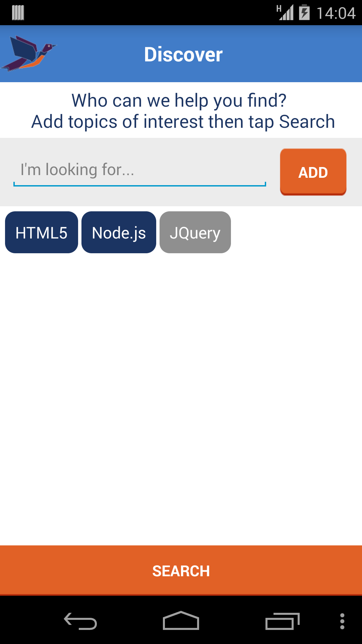
Task: Tap the status bar clock showing 14:04
Action: pos(336,13)
